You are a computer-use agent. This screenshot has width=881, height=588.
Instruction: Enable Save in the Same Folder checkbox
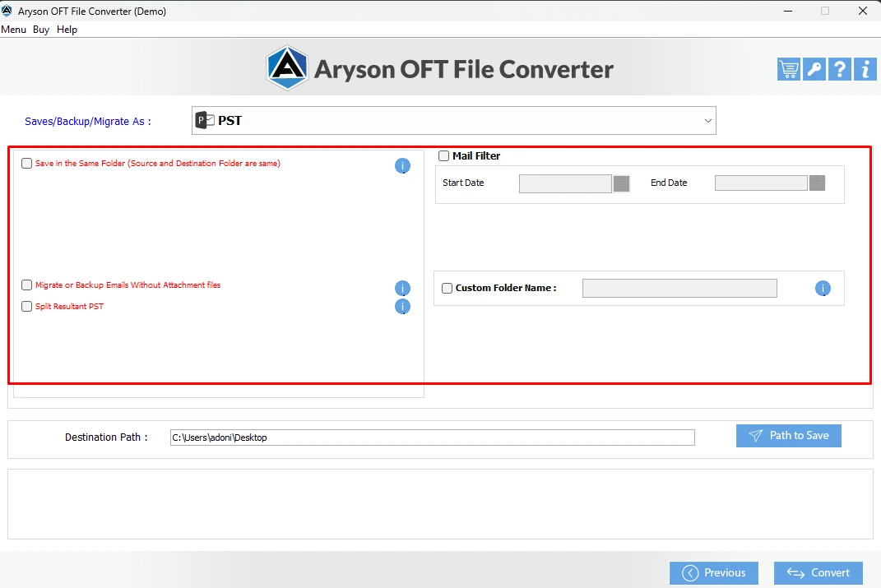coord(26,164)
